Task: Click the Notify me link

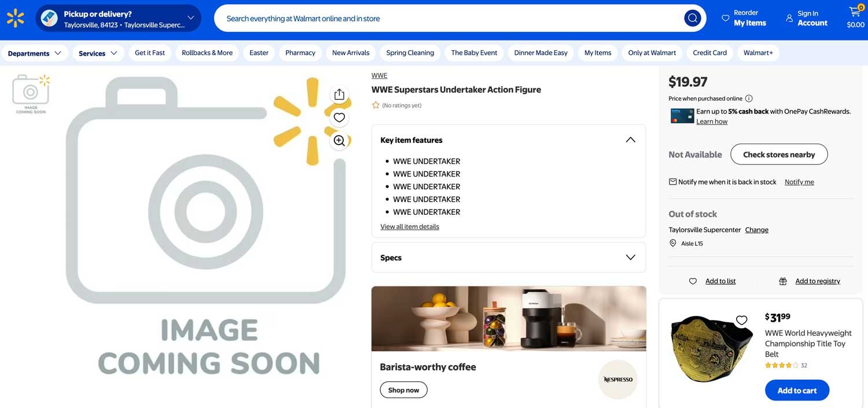Action: point(799,182)
